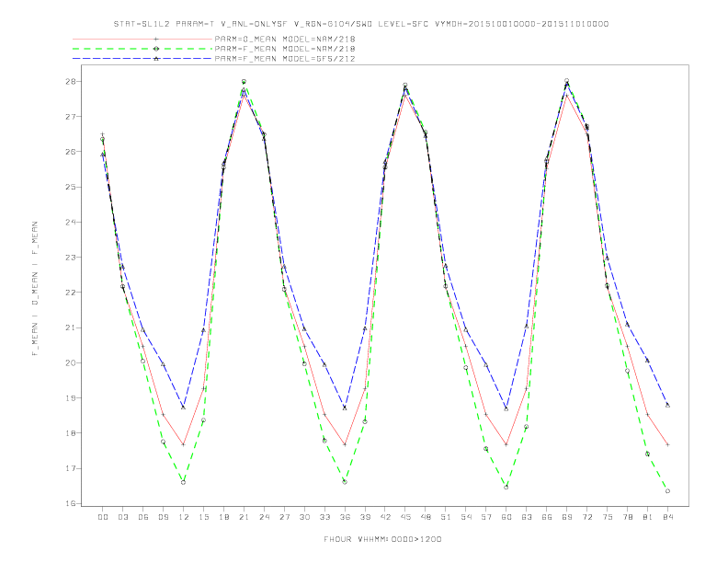
Task: Click x-axis tick label 51
Action: (x=446, y=517)
